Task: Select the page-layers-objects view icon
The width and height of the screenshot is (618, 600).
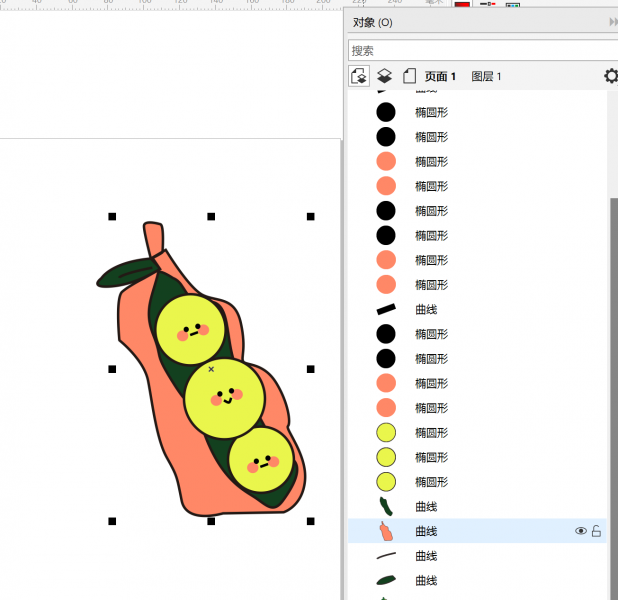Action: point(359,76)
